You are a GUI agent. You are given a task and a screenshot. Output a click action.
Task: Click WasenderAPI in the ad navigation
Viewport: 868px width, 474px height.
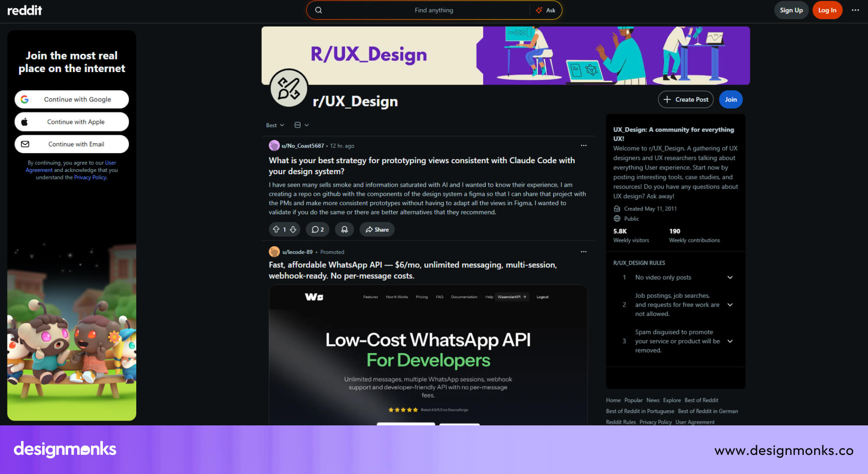point(512,297)
